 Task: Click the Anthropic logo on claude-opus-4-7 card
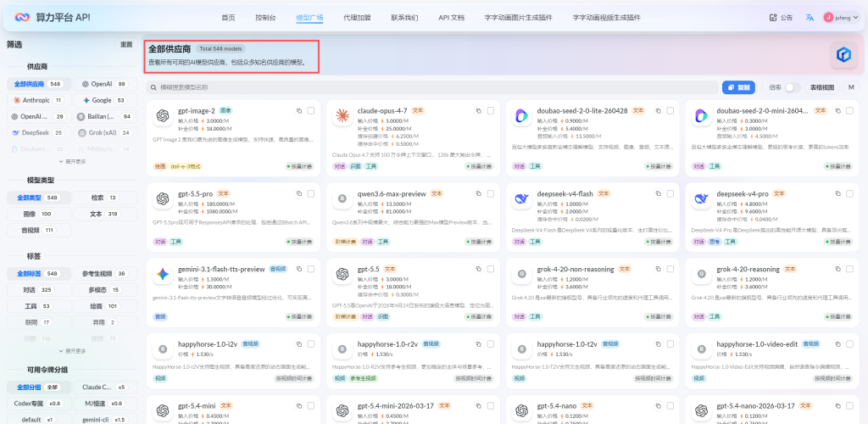342,115
